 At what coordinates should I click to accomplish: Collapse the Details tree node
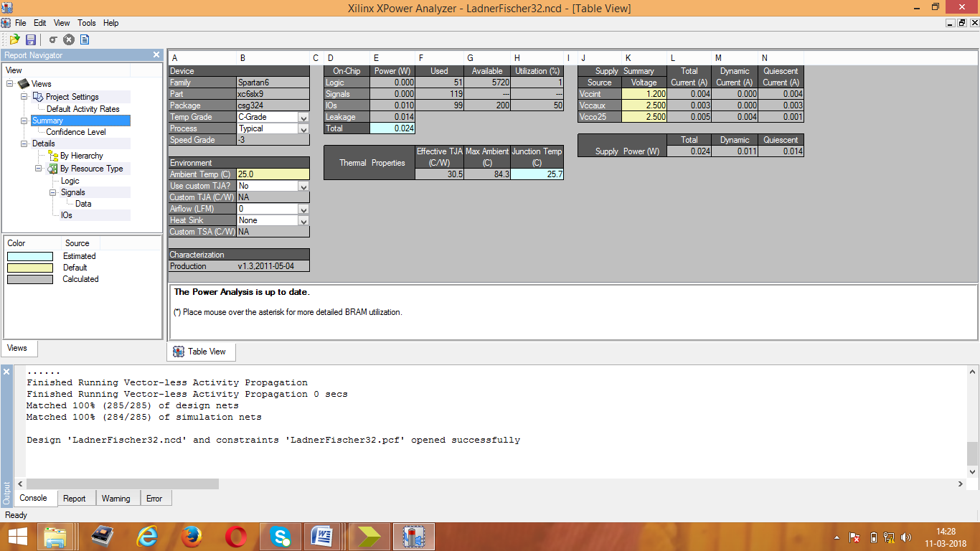[24, 143]
